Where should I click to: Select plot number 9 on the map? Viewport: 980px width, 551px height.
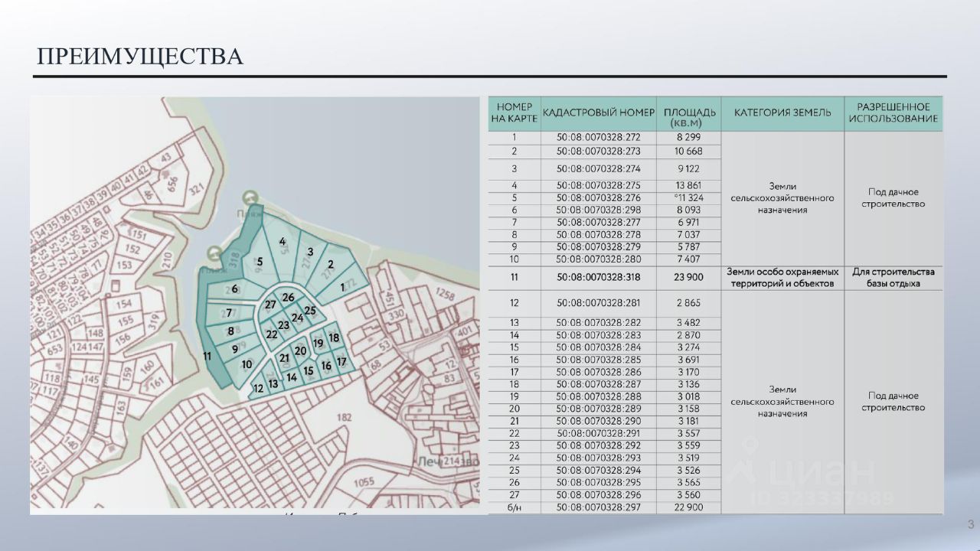235,349
